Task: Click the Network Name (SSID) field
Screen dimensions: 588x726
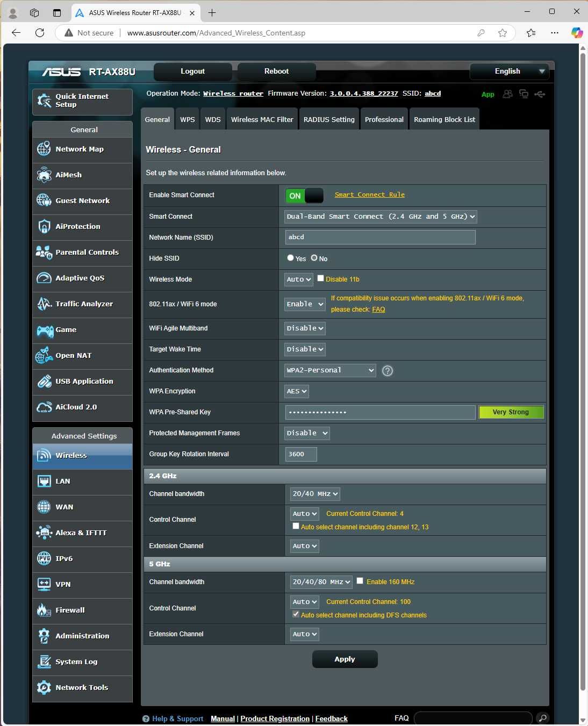Action: 381,237
